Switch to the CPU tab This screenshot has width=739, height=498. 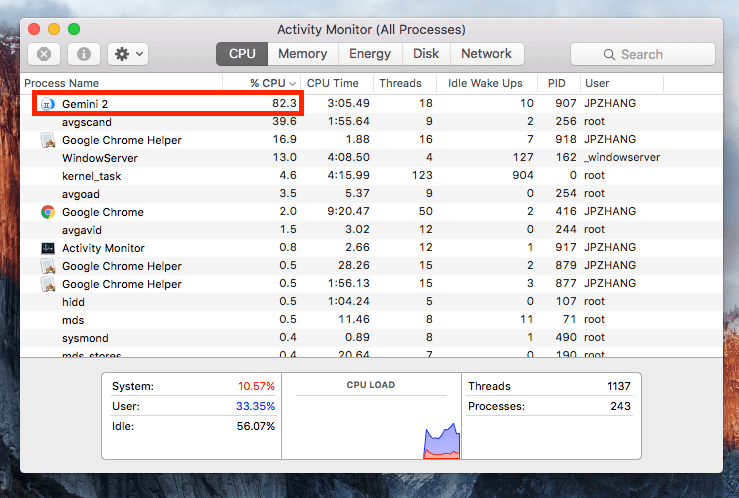click(242, 54)
